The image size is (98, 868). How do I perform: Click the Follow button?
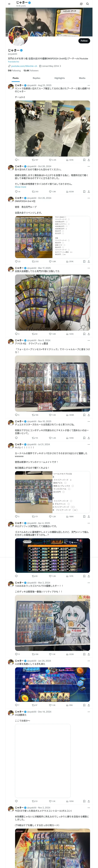(x=84, y=41)
